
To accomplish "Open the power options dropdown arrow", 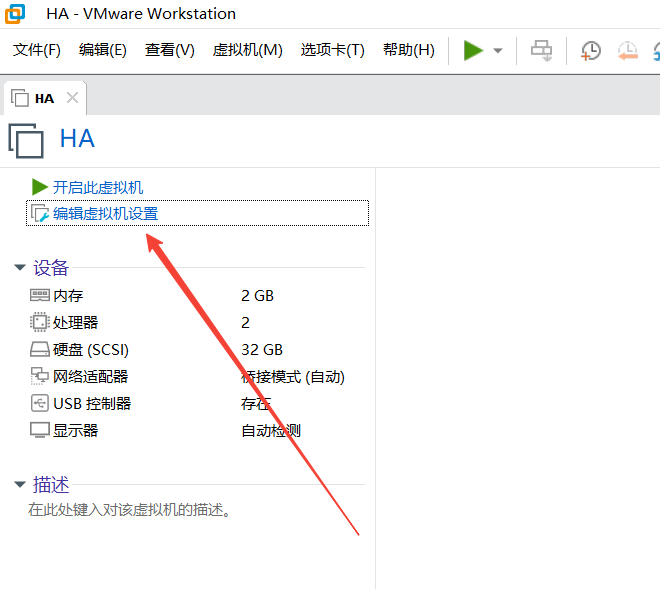I will [498, 51].
